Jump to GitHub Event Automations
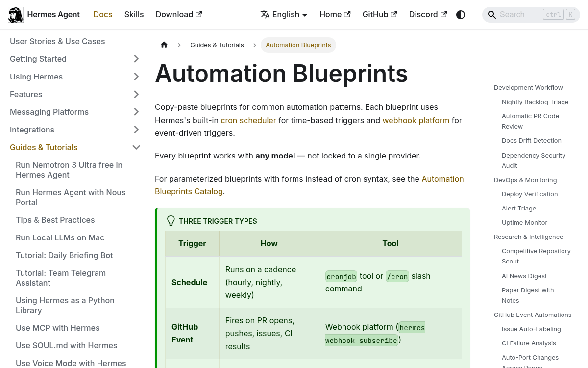 point(533,315)
